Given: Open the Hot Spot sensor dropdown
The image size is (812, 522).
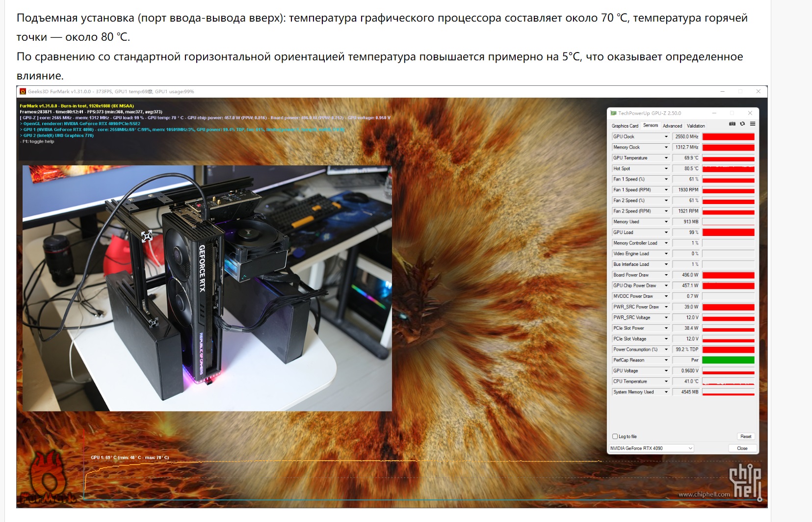Looking at the screenshot, I should click(x=666, y=169).
